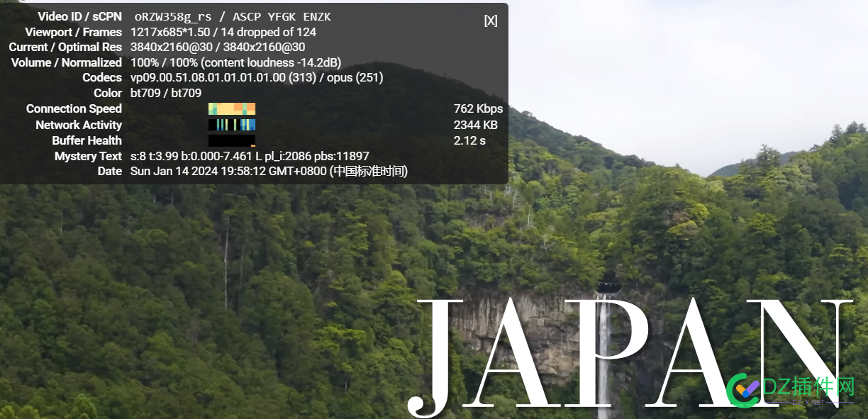The width and height of the screenshot is (868, 419).
Task: Click the Connection Speed graph
Action: click(231, 109)
